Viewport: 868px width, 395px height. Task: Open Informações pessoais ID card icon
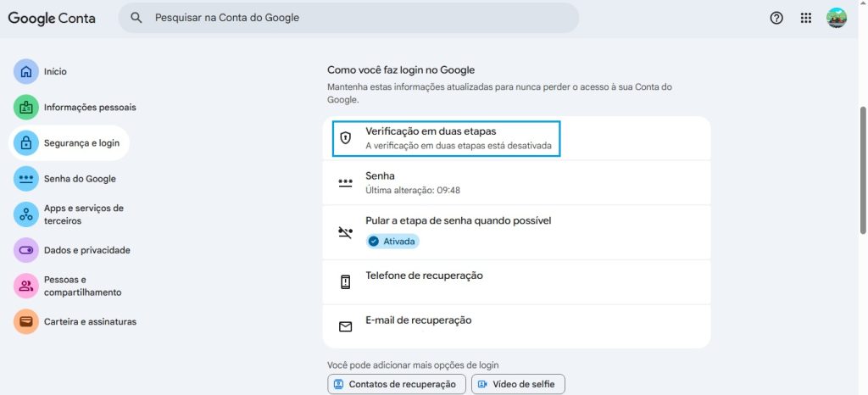pyautogui.click(x=26, y=108)
